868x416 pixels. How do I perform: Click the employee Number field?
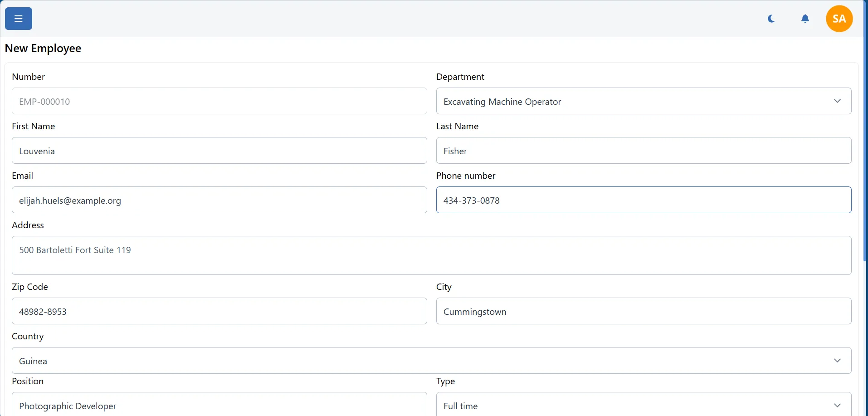pyautogui.click(x=219, y=101)
